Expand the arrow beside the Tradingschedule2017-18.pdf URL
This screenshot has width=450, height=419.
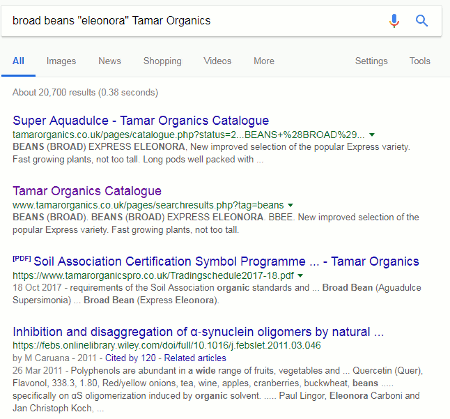pyautogui.click(x=300, y=276)
